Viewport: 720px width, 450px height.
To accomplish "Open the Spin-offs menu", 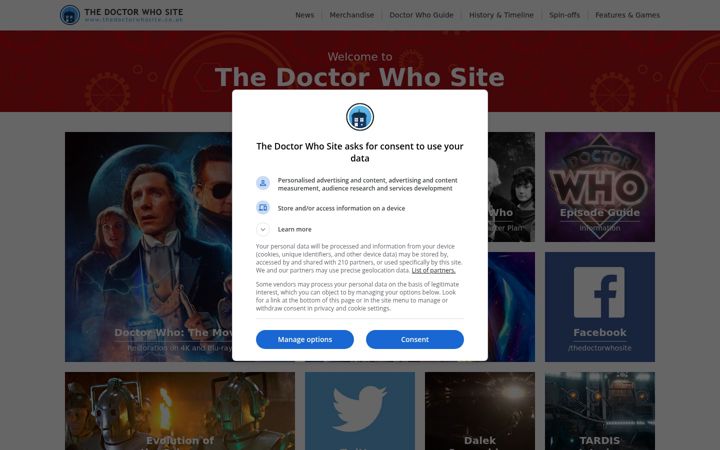I will coord(564,15).
